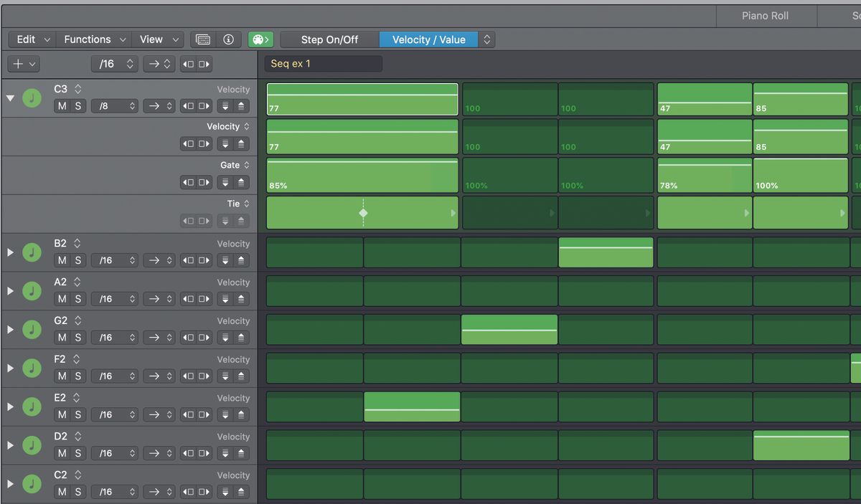This screenshot has height=504, width=861.
Task: Click the round note icon on the G2 row
Action: click(32, 329)
